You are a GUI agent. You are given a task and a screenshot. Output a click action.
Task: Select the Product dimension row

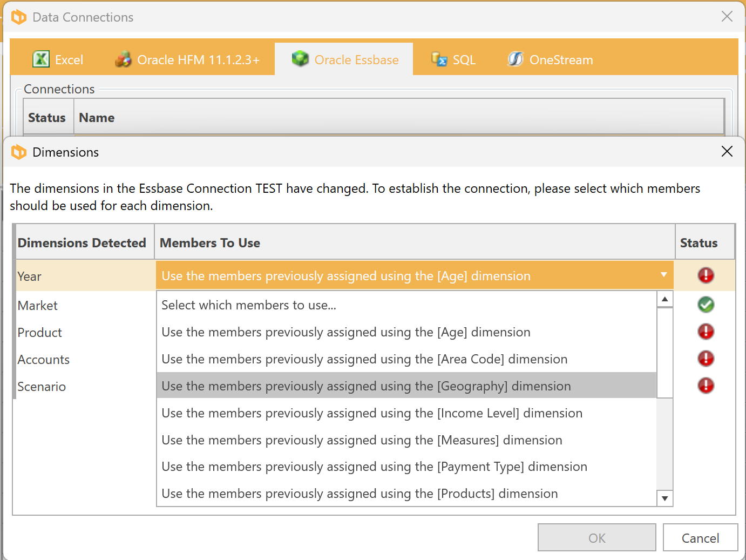tap(85, 332)
